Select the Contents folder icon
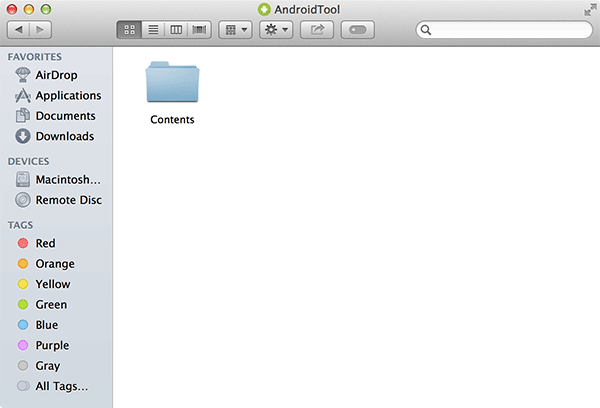This screenshot has width=600, height=408. pyautogui.click(x=172, y=82)
